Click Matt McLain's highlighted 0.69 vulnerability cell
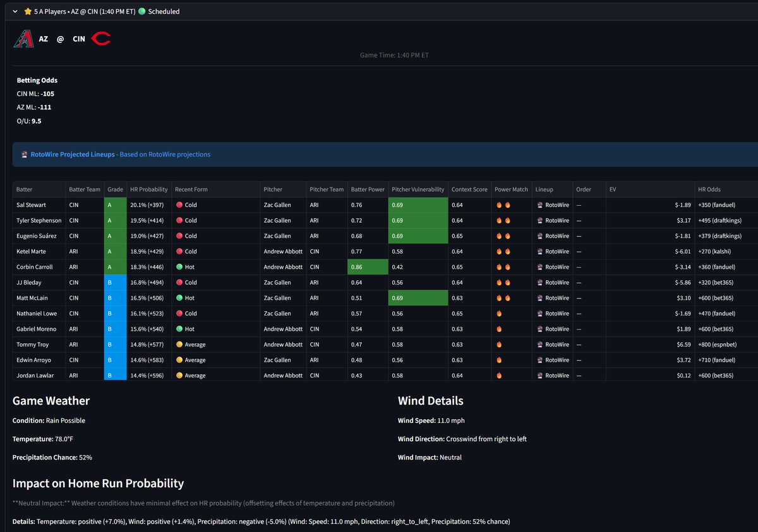758x532 pixels. (x=418, y=298)
